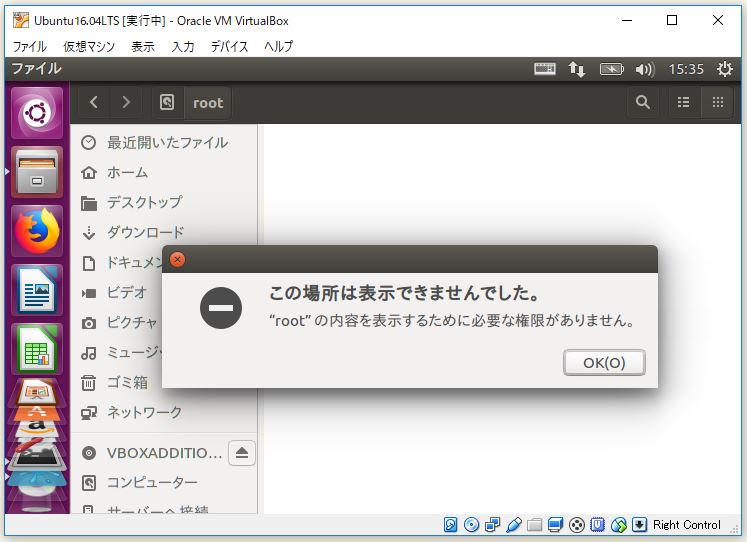Switch to list view
Image resolution: width=747 pixels, height=542 pixels.
684,102
